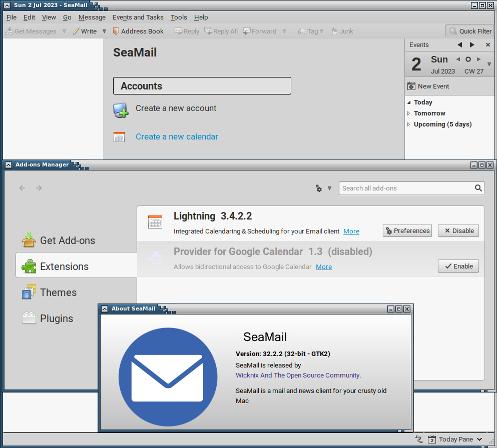Screen dimensions: 497x448
Task: Click the Junk flame button
Action: [342, 31]
